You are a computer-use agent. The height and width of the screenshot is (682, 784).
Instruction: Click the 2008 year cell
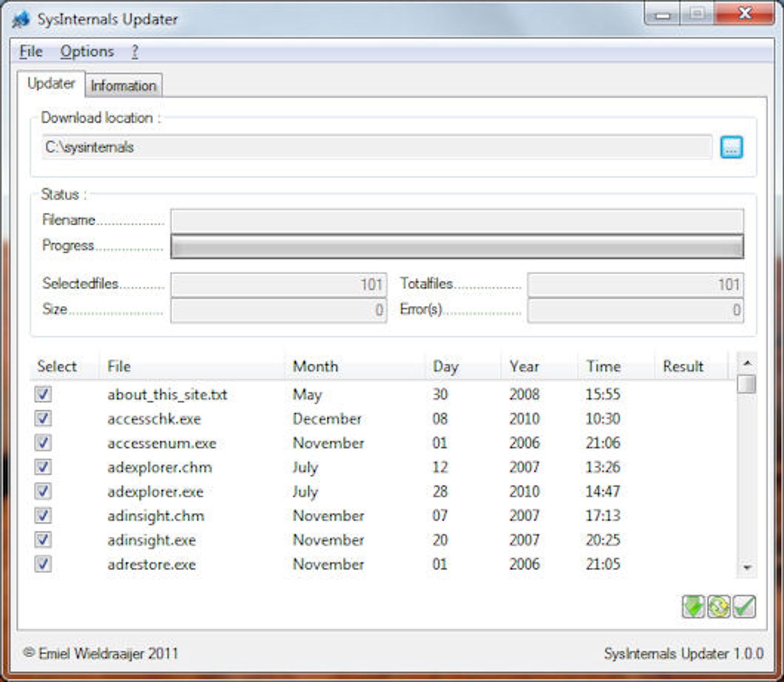click(x=524, y=394)
